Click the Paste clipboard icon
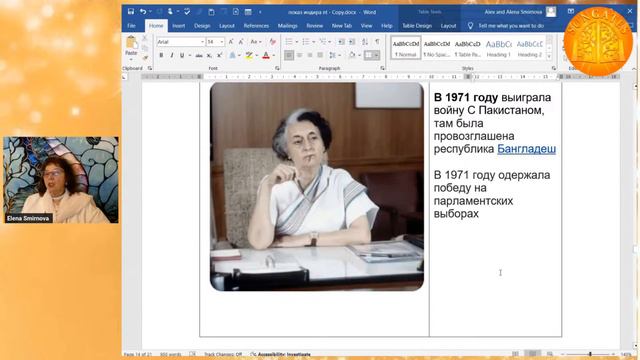The width and height of the screenshot is (640, 360). pos(131,42)
